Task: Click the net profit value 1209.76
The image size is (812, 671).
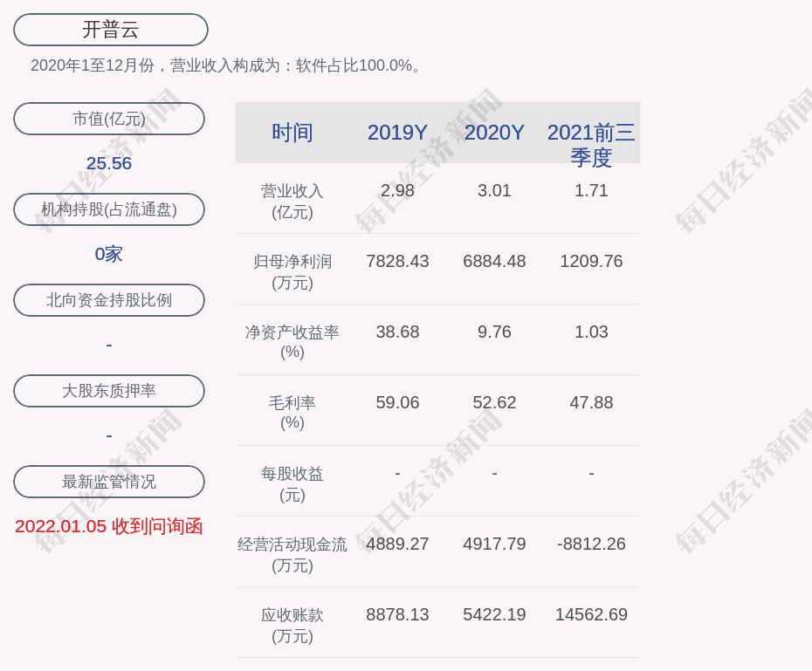Action: coord(591,261)
